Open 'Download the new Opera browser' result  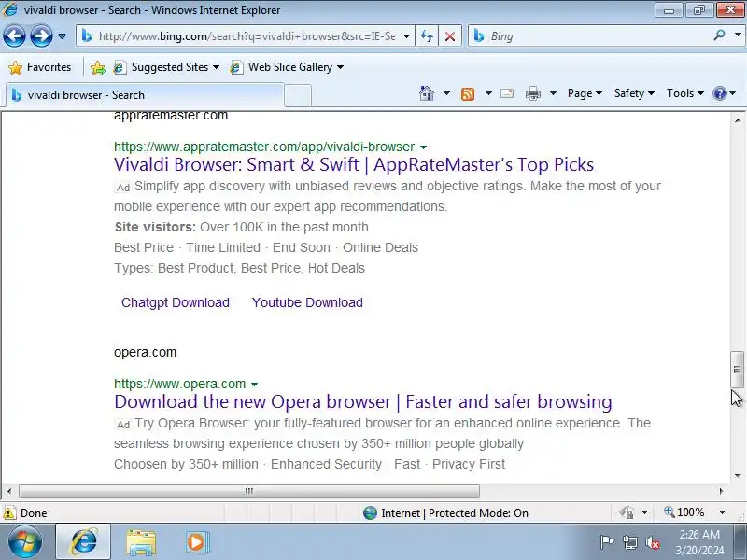(363, 402)
